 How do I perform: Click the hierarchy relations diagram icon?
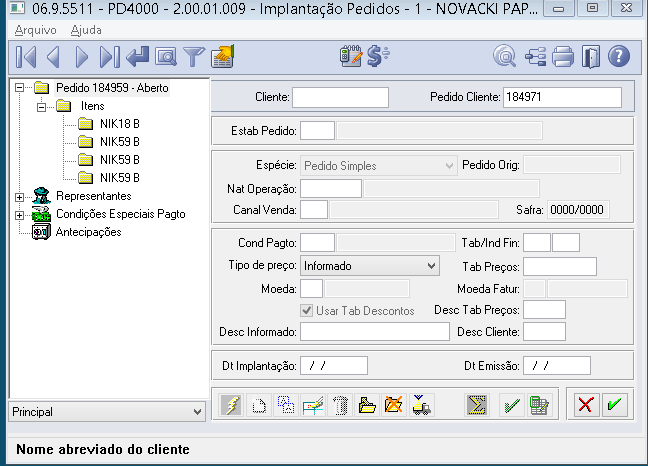535,56
